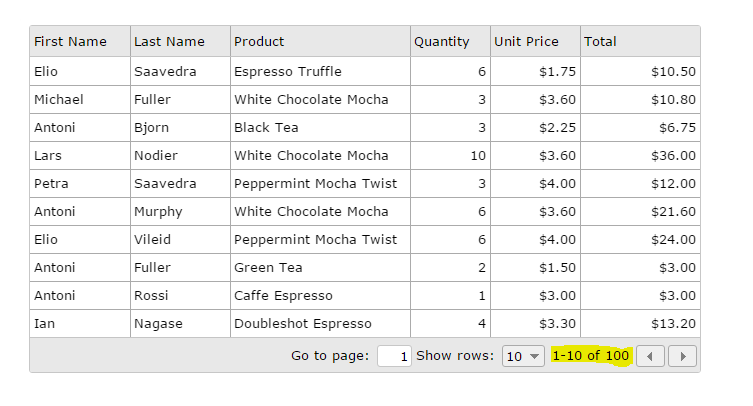
Task: Click the highlighted 1-10 of 100 text
Action: click(590, 356)
